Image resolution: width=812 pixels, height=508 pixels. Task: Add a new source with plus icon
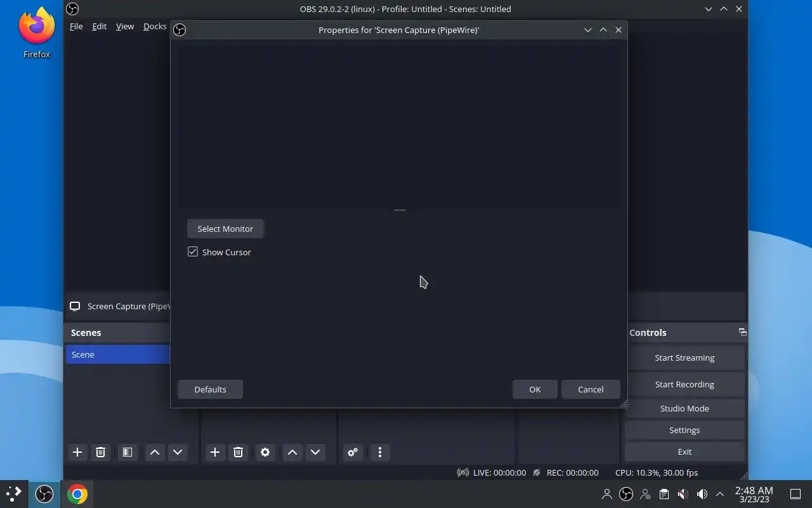point(215,452)
